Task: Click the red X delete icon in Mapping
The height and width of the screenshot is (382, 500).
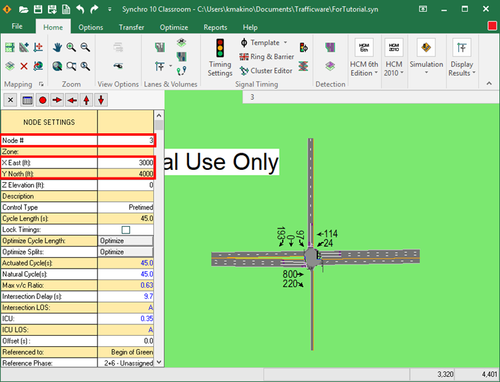Action: coord(24,66)
